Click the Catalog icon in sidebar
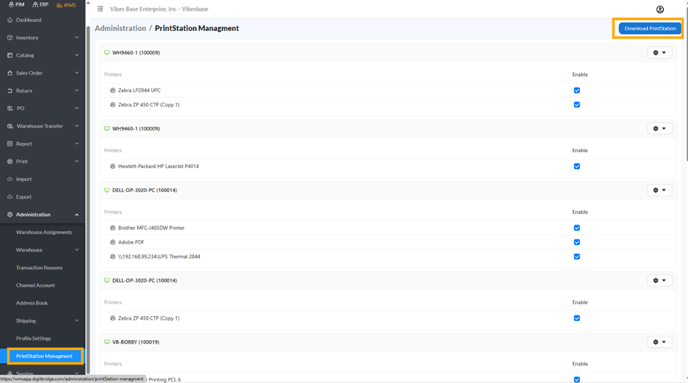 (10, 55)
